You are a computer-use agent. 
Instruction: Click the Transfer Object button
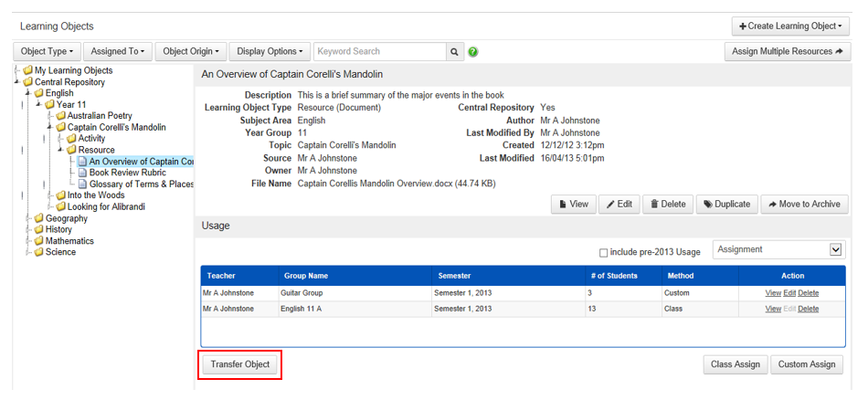click(240, 364)
